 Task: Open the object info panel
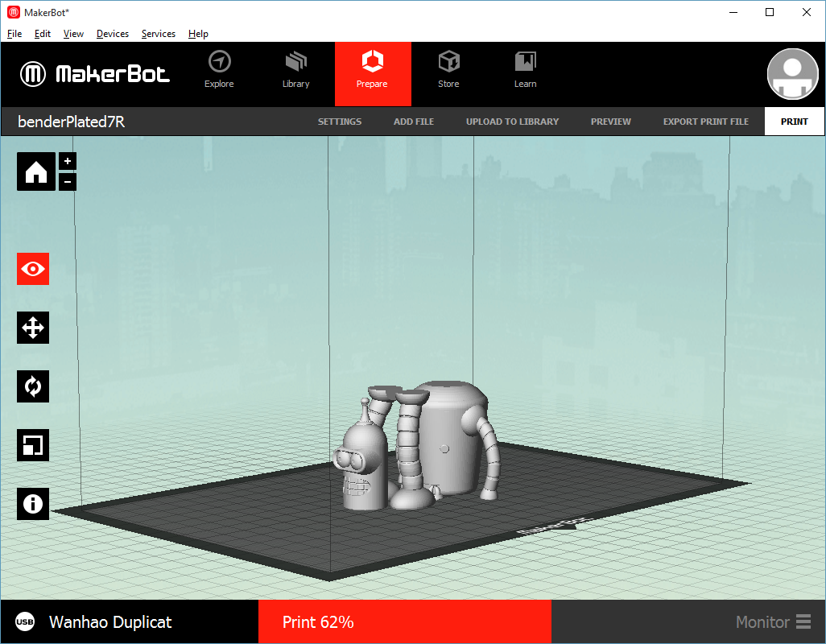point(33,504)
